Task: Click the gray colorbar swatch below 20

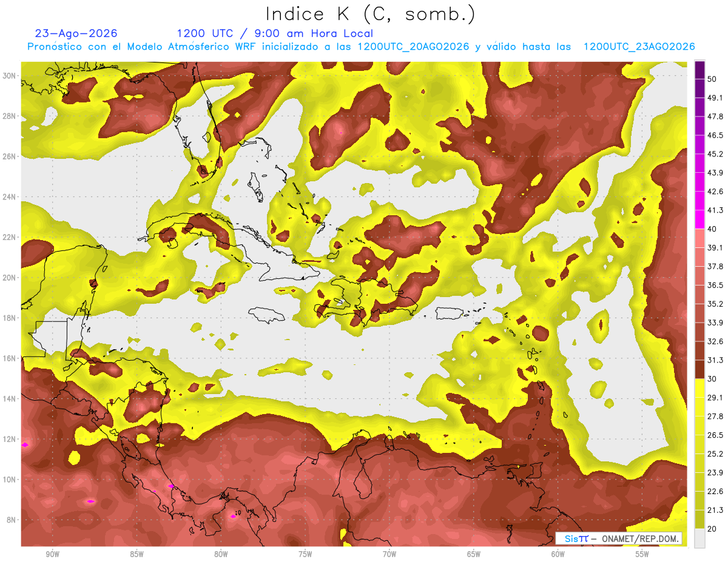Action: point(699,538)
